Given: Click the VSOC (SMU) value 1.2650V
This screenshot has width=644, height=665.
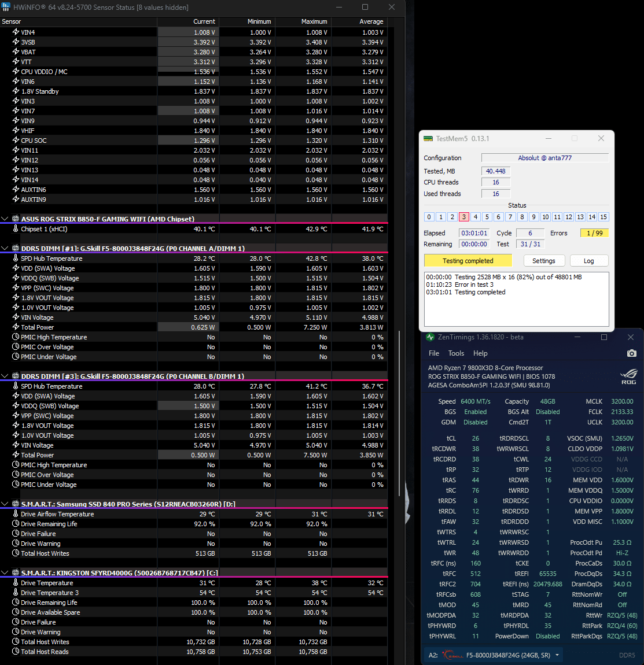Looking at the screenshot, I should tap(622, 438).
